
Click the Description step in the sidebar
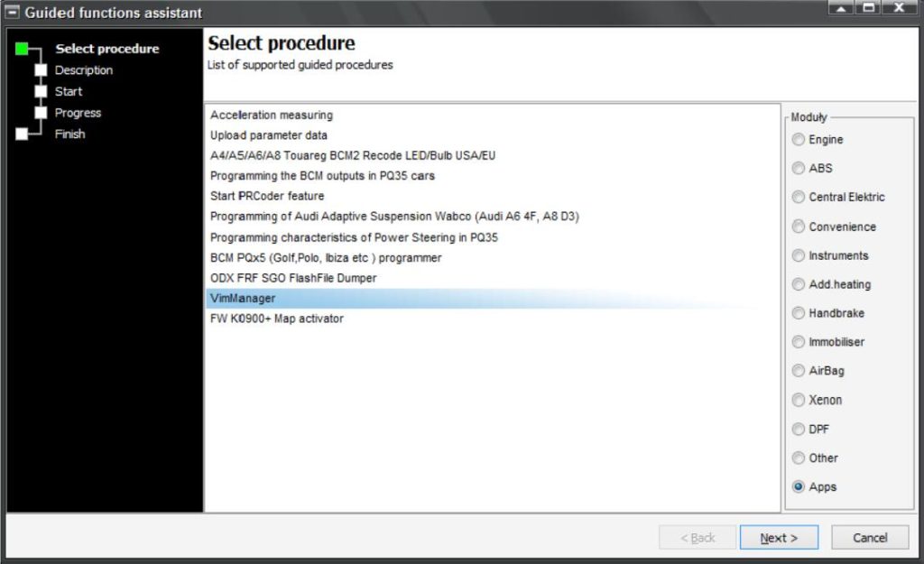click(84, 69)
